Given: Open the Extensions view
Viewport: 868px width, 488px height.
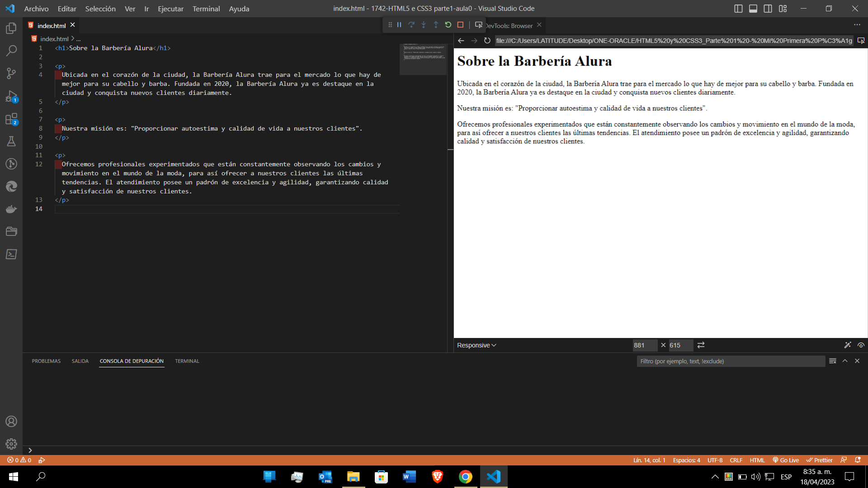Looking at the screenshot, I should click(x=11, y=119).
